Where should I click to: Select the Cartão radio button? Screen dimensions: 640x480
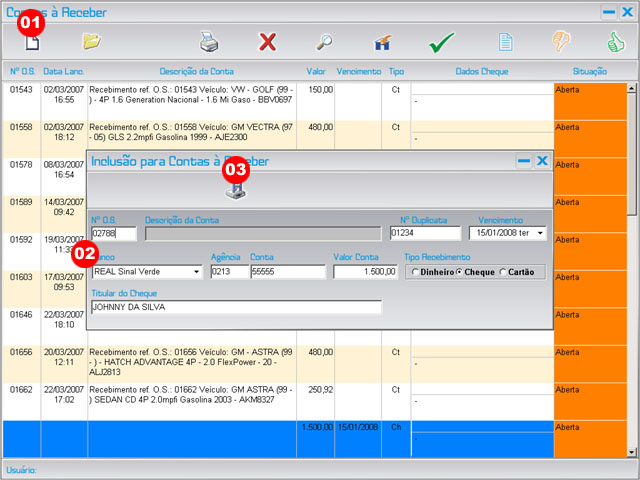point(503,272)
